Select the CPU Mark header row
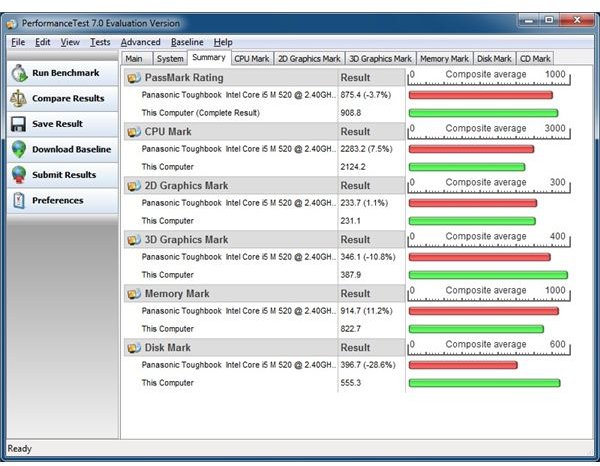600x466 pixels. pyautogui.click(x=264, y=132)
